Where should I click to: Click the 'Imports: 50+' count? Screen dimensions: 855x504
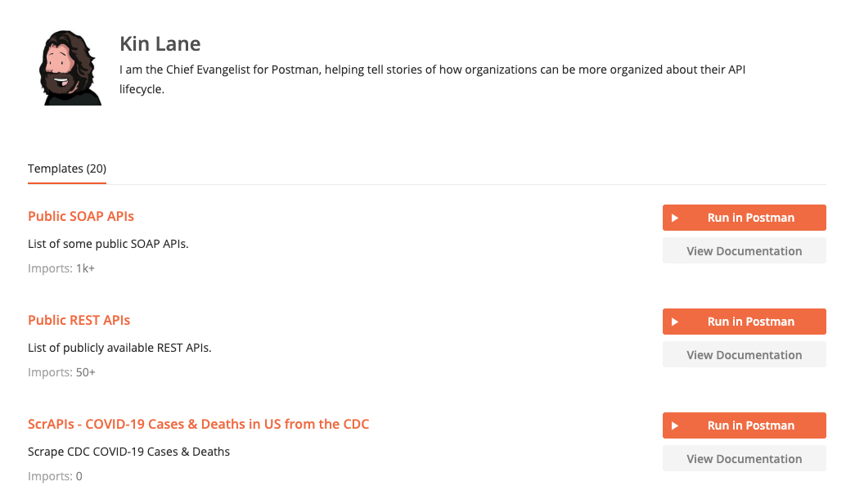click(x=61, y=372)
